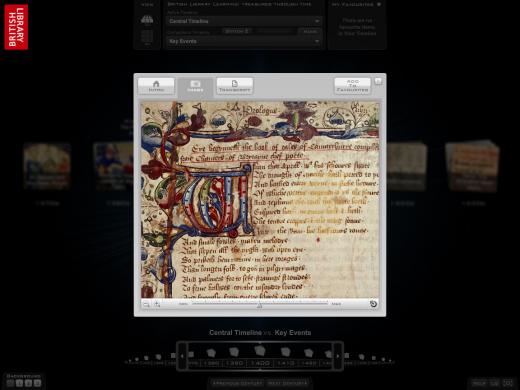Click the zoom out magnifier icon
Viewport: 520px width, 390px height.
pos(146,304)
